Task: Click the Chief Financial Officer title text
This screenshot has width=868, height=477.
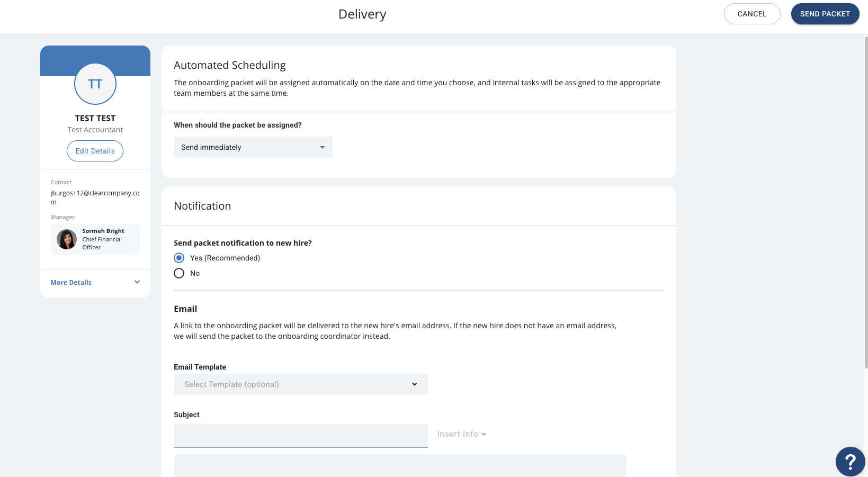Action: coord(102,244)
